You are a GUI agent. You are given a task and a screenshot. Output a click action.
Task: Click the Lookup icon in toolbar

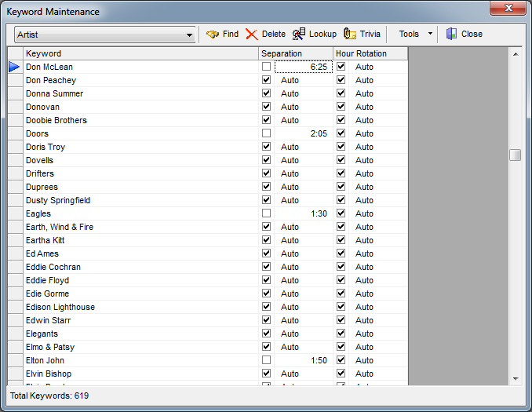tap(299, 35)
